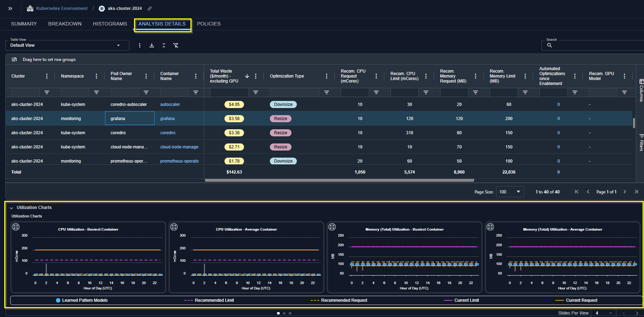644x317 pixels.
Task: Open the table view three-dot options menu
Action: pyautogui.click(x=140, y=45)
